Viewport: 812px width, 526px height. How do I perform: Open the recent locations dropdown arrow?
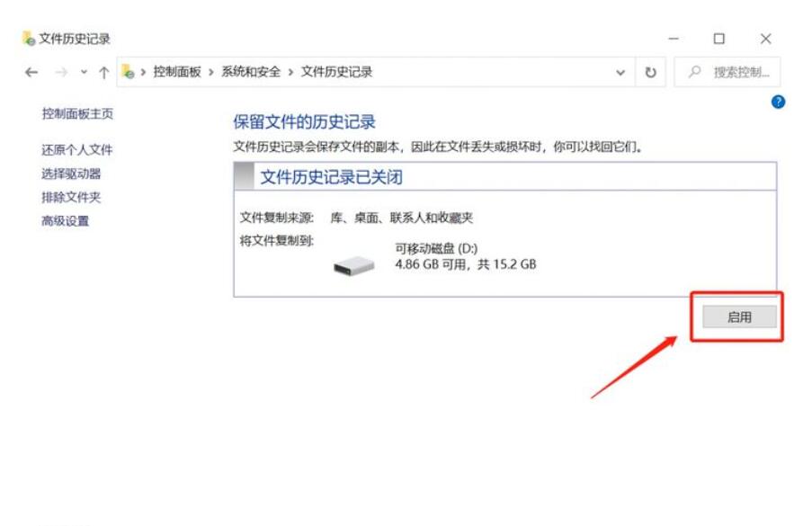(x=84, y=73)
